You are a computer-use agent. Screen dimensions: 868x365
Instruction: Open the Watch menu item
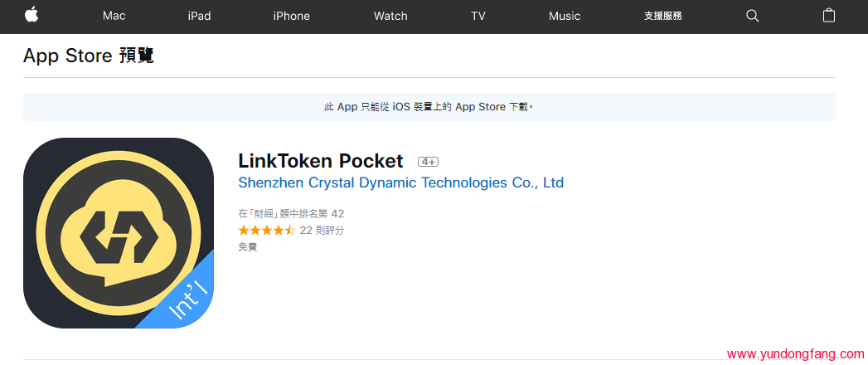pos(390,16)
